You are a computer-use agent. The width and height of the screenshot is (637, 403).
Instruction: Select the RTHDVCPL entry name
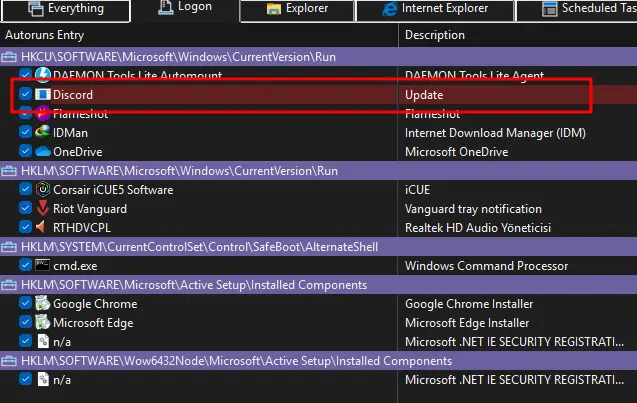click(82, 228)
